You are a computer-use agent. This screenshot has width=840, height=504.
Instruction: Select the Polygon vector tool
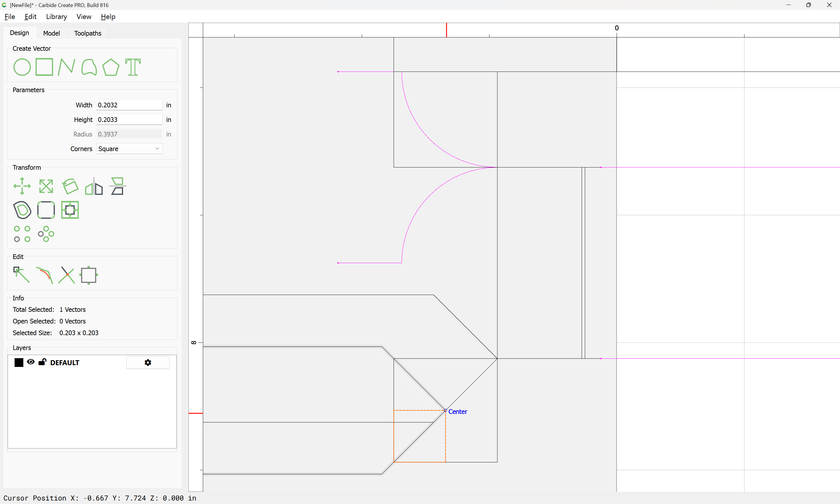tap(111, 67)
